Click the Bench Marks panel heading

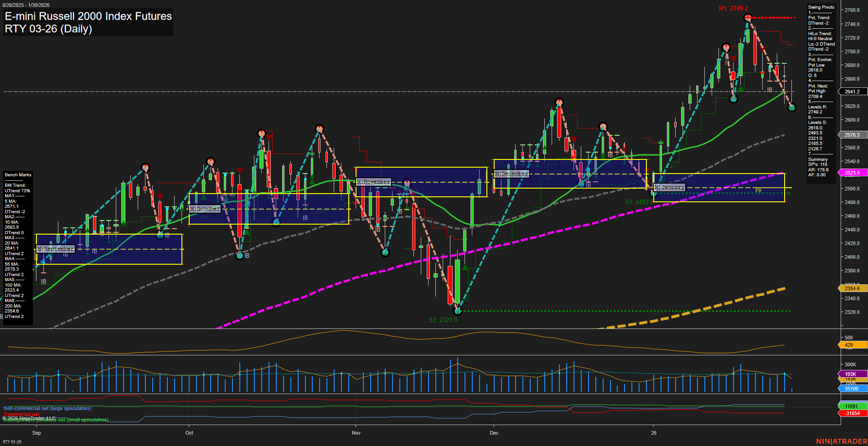pos(18,175)
